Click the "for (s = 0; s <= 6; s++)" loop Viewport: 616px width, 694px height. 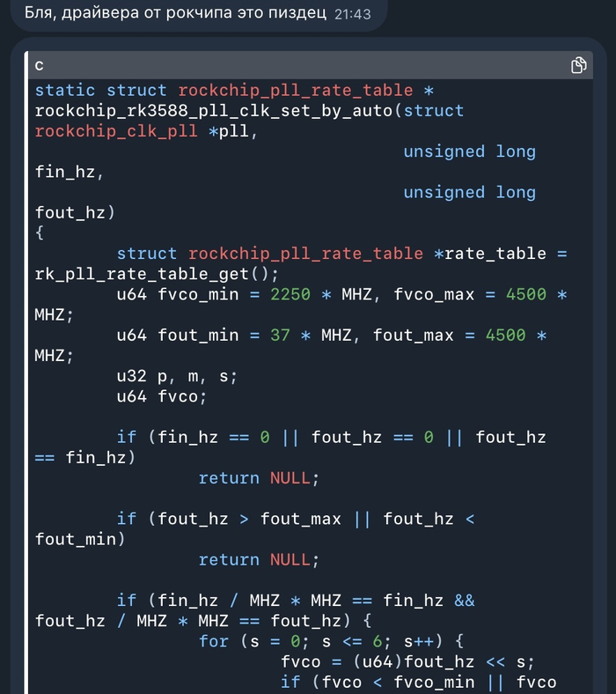coord(333,641)
